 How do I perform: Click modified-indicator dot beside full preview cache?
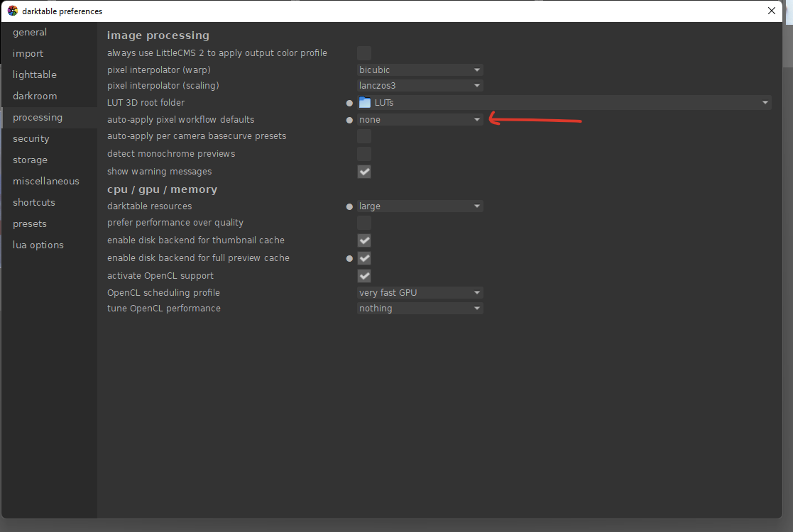click(x=349, y=259)
